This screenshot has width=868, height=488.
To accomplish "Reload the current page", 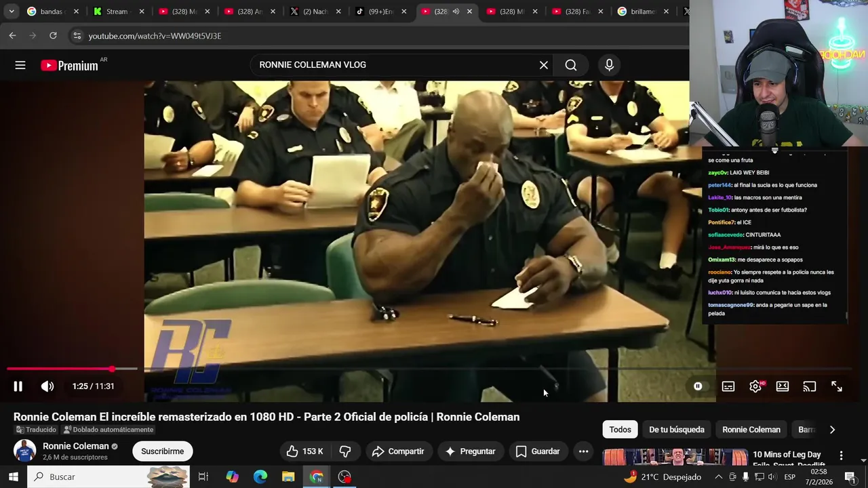I will 53,35.
